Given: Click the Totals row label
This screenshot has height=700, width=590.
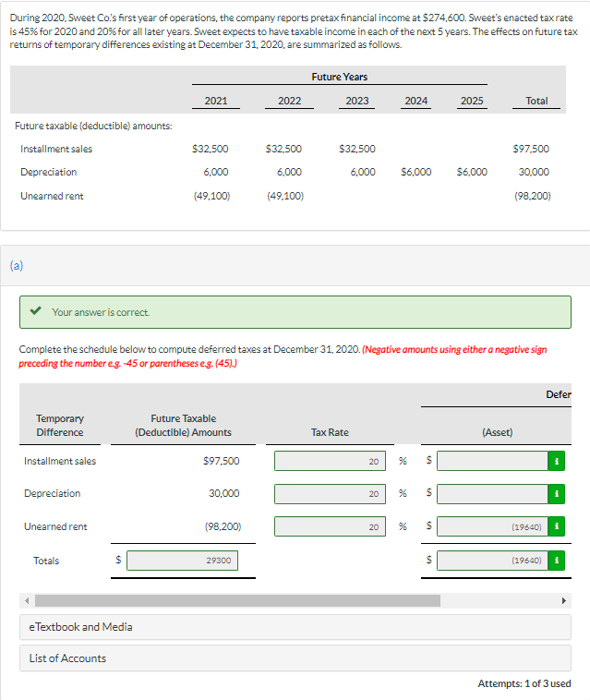Looking at the screenshot, I should [x=46, y=561].
